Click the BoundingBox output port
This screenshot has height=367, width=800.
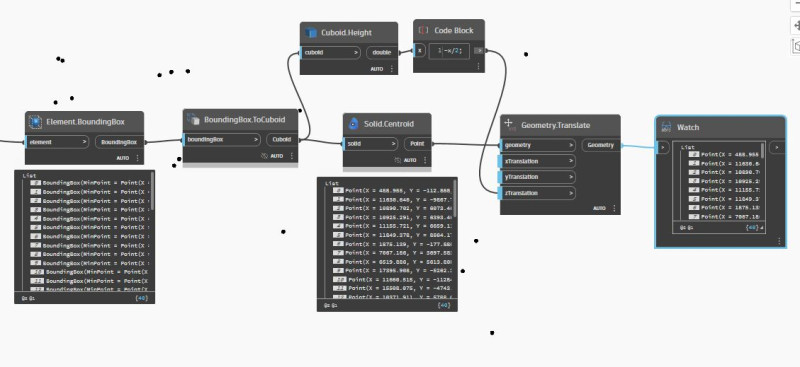click(x=119, y=142)
